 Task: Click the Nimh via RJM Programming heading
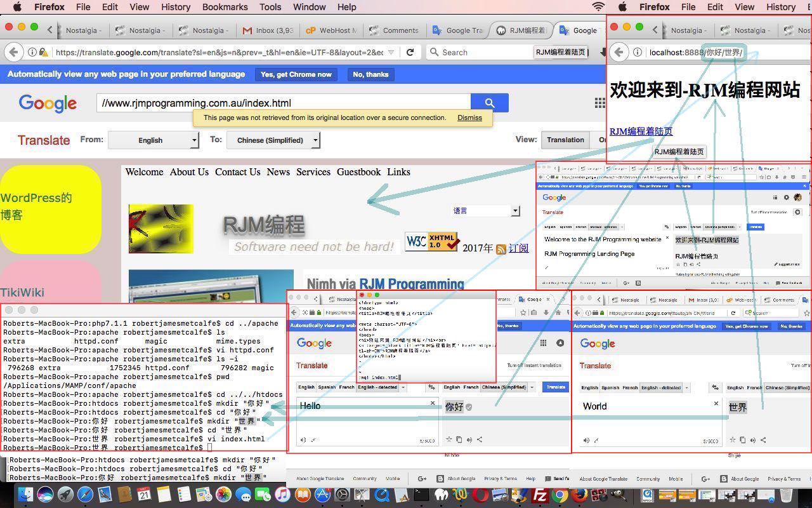click(x=385, y=284)
